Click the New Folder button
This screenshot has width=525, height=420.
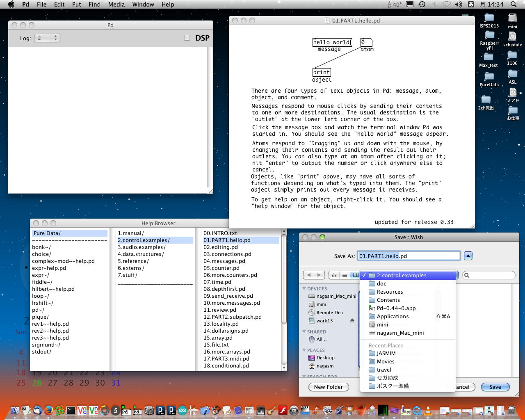[x=328, y=387]
